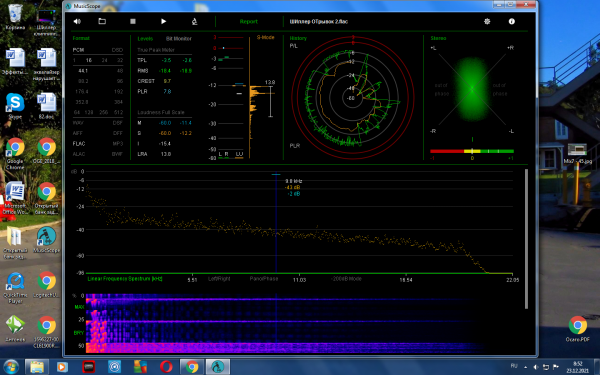Open a file with the MusicScope folder icon
This screenshot has width=600, height=375.
click(102, 21)
